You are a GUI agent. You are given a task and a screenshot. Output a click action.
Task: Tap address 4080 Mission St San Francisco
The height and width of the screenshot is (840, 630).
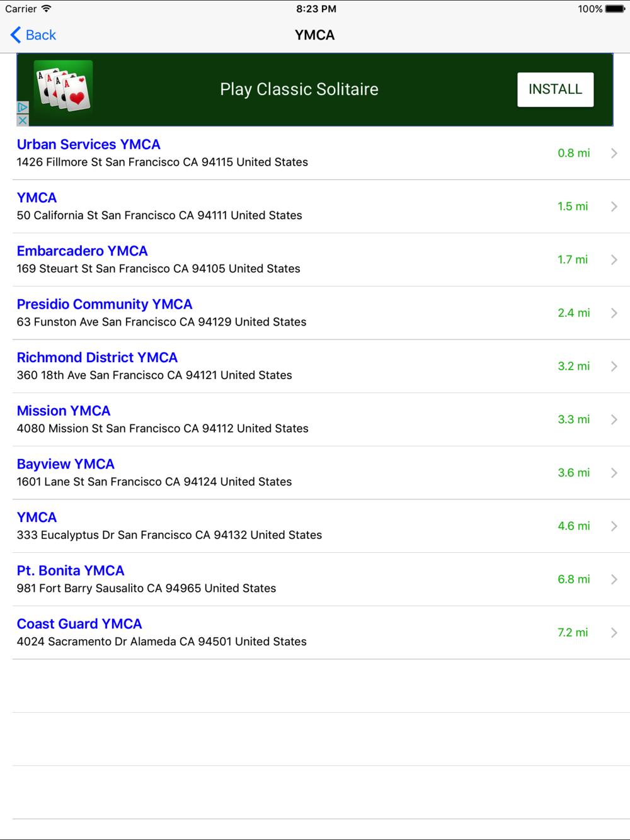pos(163,429)
